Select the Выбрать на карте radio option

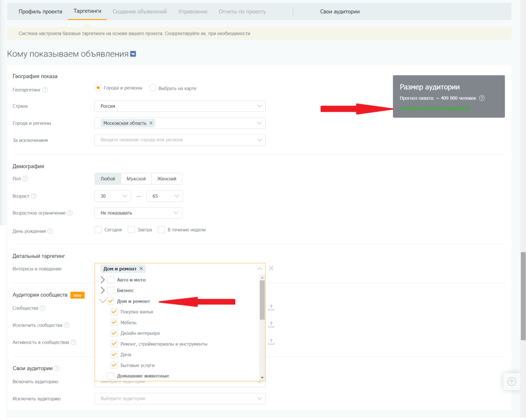153,88
